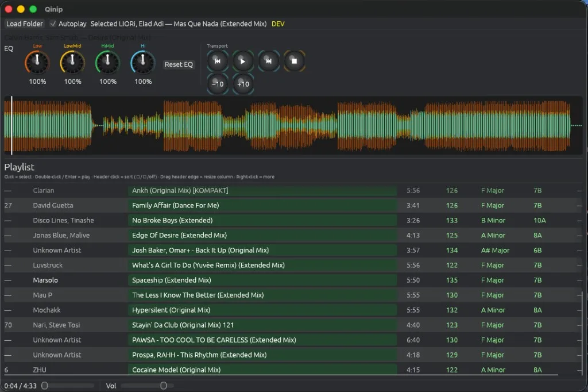This screenshot has width=588, height=392.
Task: Click artist Jonas Blue, Malive
Action: (61, 236)
